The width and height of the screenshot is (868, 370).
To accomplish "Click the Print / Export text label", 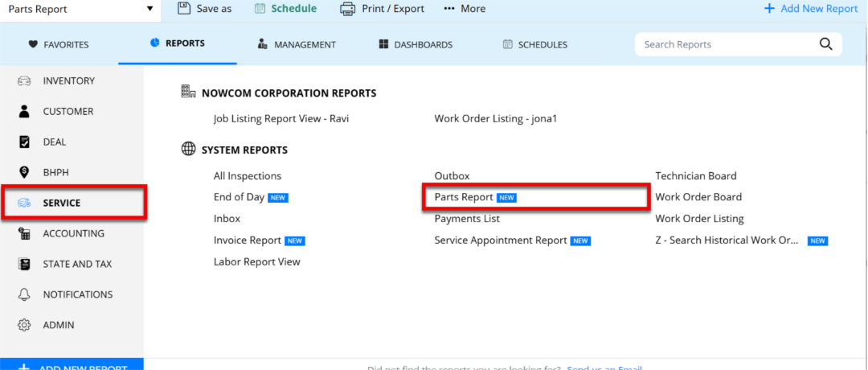I will 393,9.
